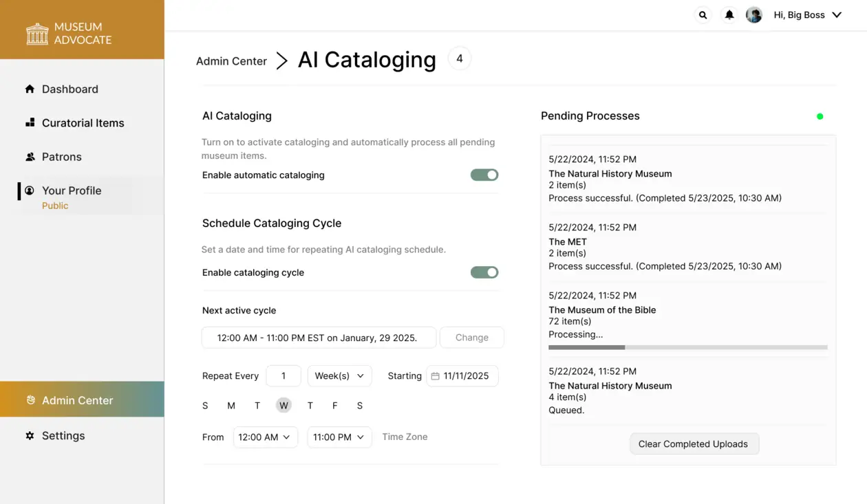This screenshot has height=504, width=867.
Task: Click the Next active cycle label
Action: [x=239, y=310]
